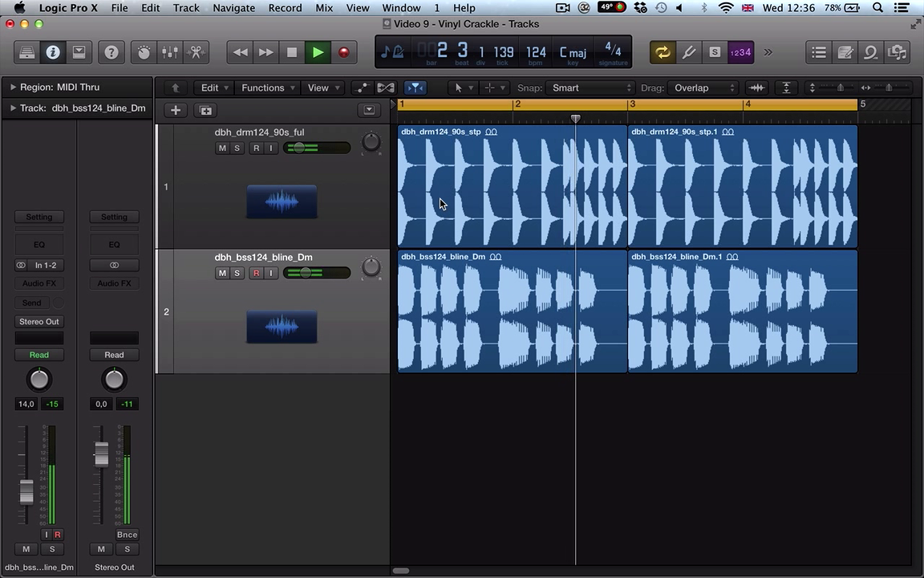Viewport: 924px width, 578px height.
Task: Click the Rewind transport button
Action: pyautogui.click(x=240, y=52)
